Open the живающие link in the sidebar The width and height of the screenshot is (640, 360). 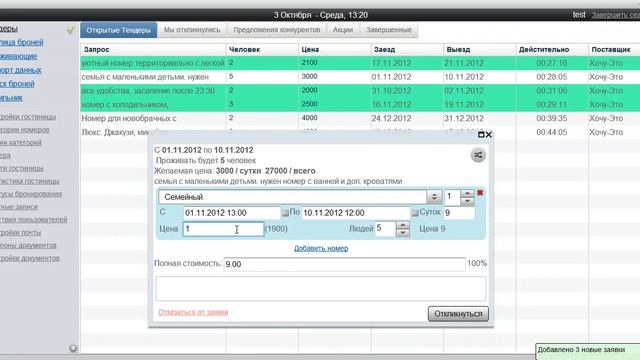click(x=18, y=56)
